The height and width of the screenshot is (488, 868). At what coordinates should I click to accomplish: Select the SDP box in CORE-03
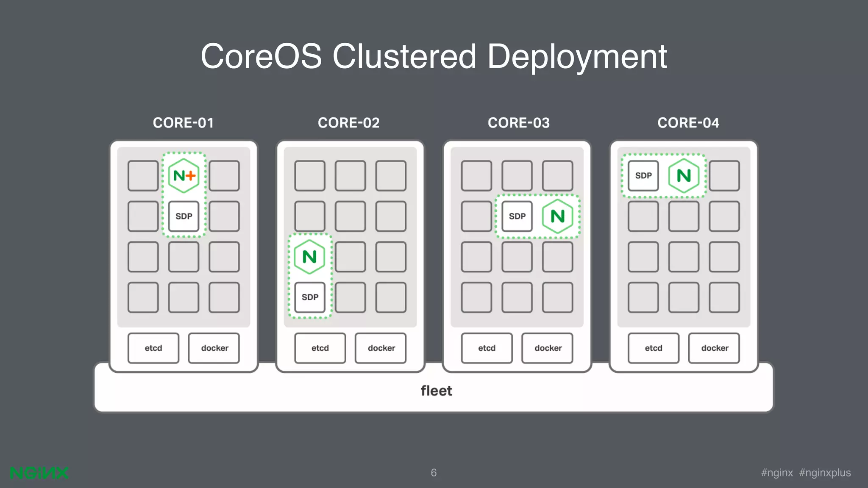(x=517, y=216)
